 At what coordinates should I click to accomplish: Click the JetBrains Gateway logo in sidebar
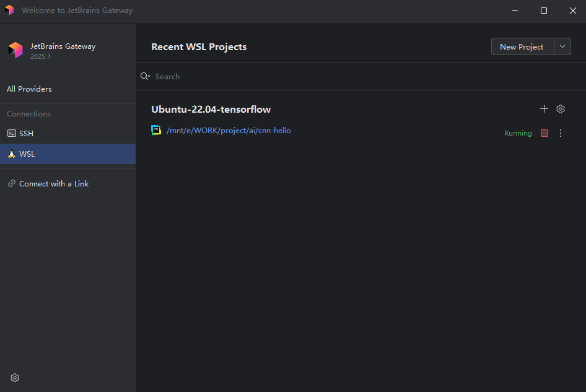15,50
